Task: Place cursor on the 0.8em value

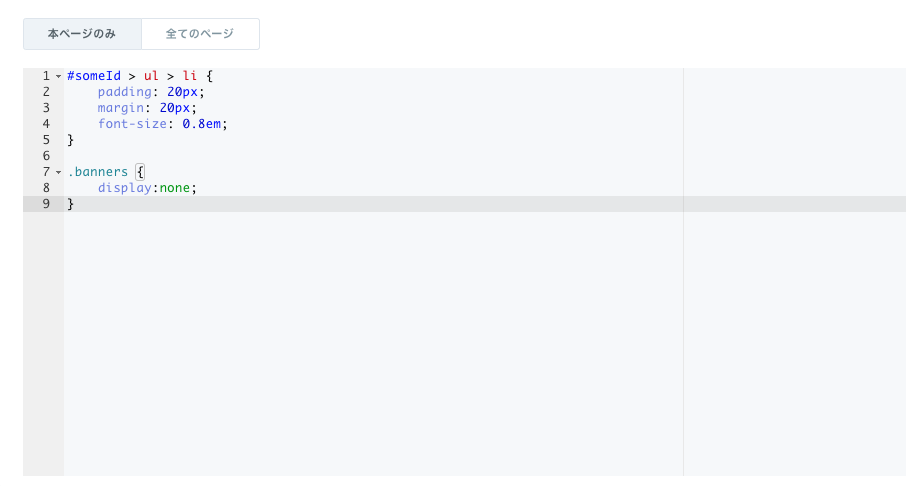Action: click(205, 124)
